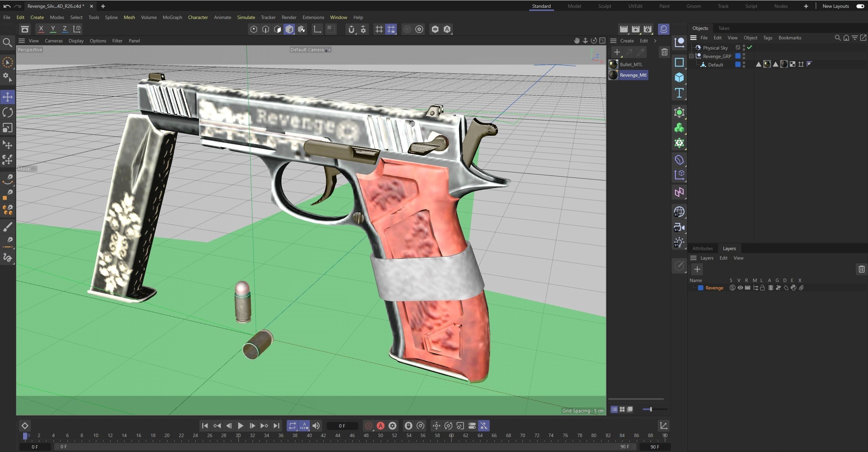868x452 pixels.
Task: Go to end of animation
Action: click(x=276, y=426)
